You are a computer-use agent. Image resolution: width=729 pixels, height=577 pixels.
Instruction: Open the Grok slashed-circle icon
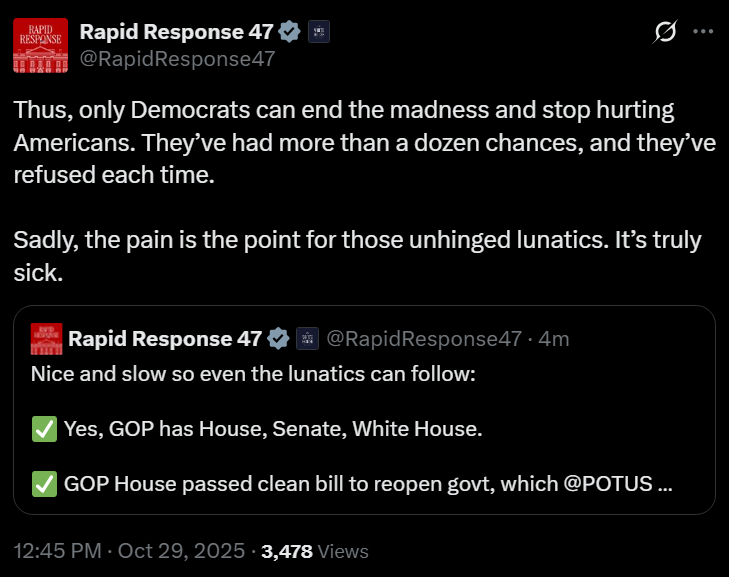663,32
